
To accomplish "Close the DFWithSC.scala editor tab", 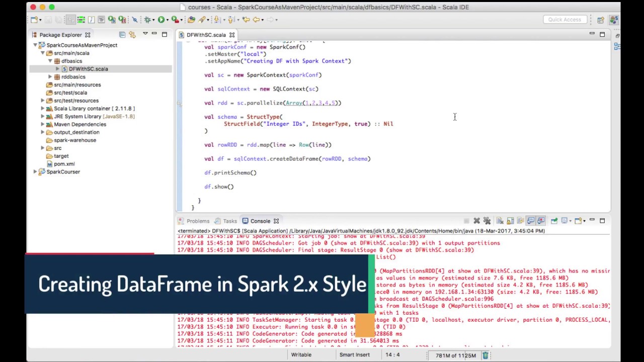I will click(x=232, y=35).
